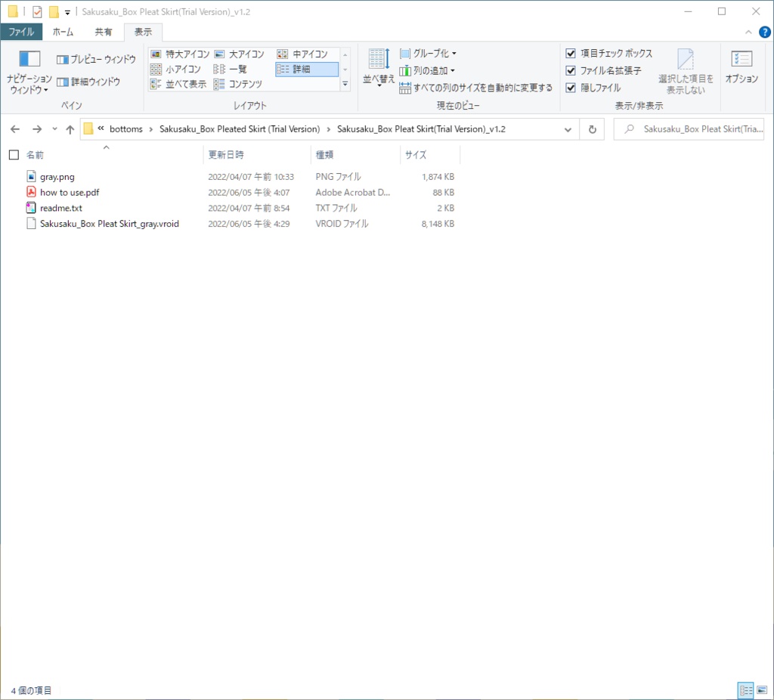774x700 pixels.
Task: Open the グループ化 dropdown
Action: (x=428, y=54)
